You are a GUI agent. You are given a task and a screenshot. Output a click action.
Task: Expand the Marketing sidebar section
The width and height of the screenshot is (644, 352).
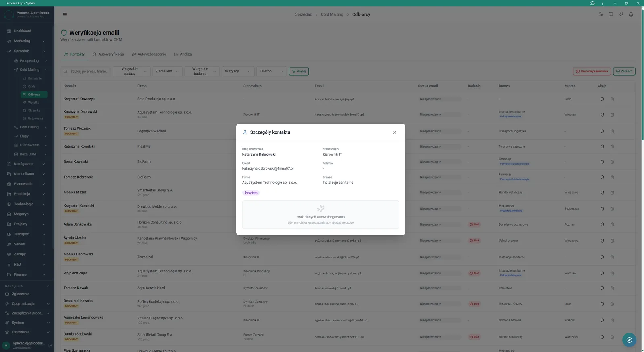pyautogui.click(x=27, y=41)
